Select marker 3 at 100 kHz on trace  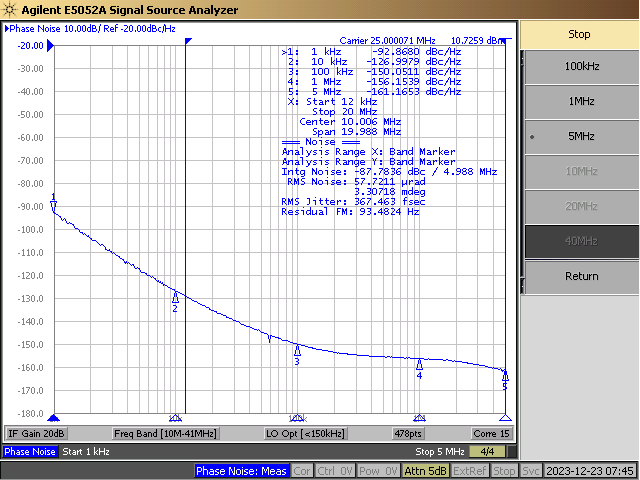click(297, 350)
